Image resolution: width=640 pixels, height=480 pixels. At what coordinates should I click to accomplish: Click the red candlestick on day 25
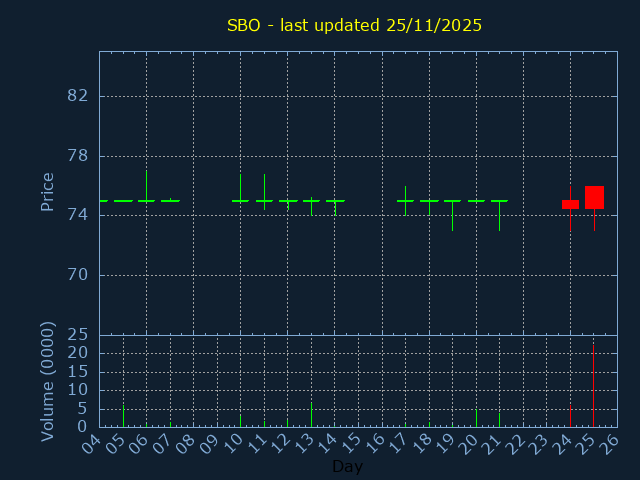coord(594,197)
